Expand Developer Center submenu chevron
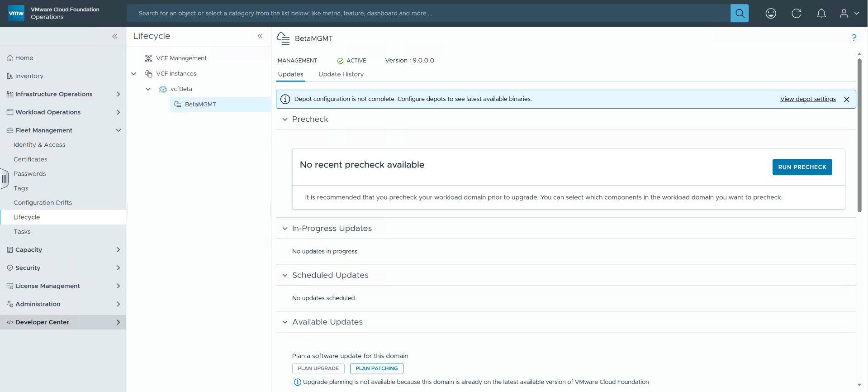The image size is (868, 392). coord(119,322)
